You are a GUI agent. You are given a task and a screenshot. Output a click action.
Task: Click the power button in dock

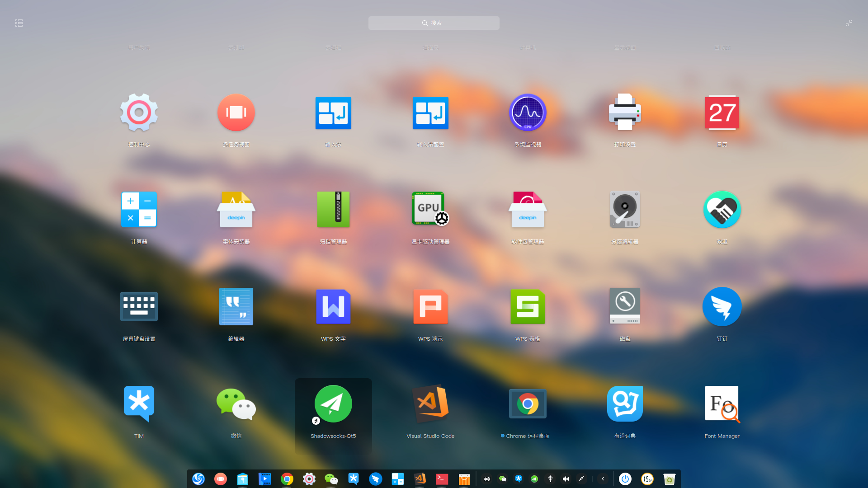(625, 479)
